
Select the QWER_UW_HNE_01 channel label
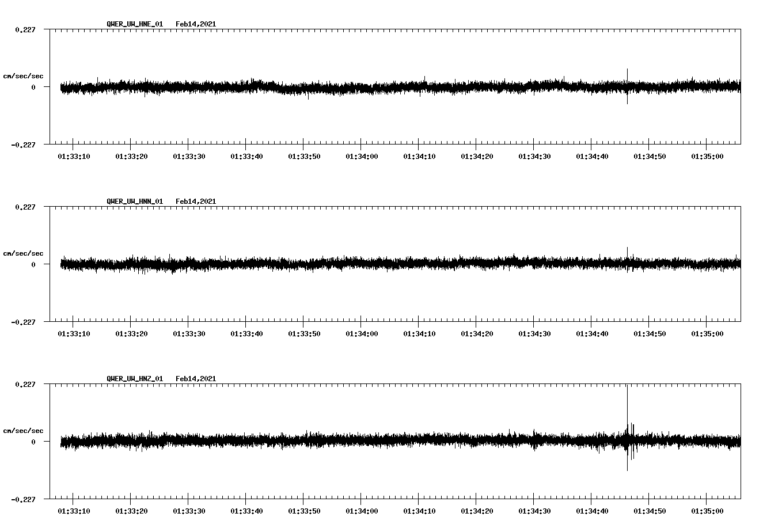tap(134, 24)
